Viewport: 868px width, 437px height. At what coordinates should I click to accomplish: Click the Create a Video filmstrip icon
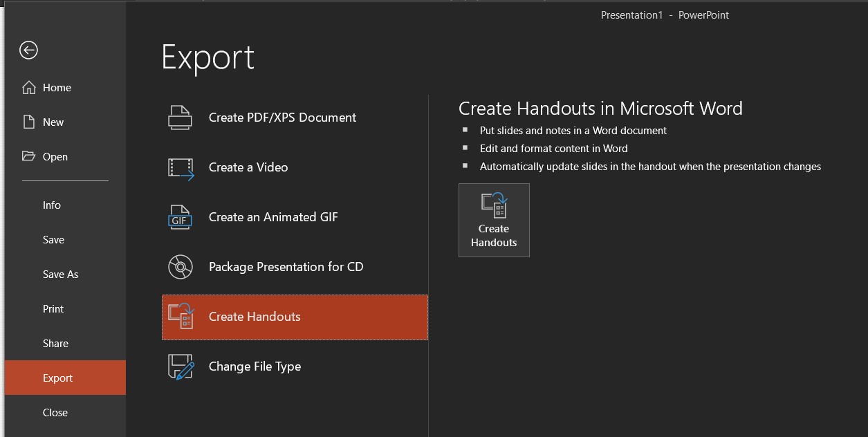pos(181,168)
